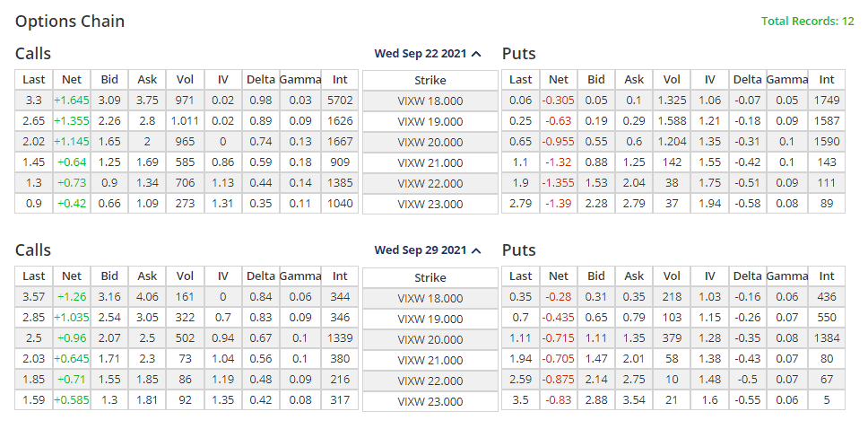868x429 pixels.
Task: Select the VIXW 23.000 strike in Sep 29 chain
Action: click(430, 400)
